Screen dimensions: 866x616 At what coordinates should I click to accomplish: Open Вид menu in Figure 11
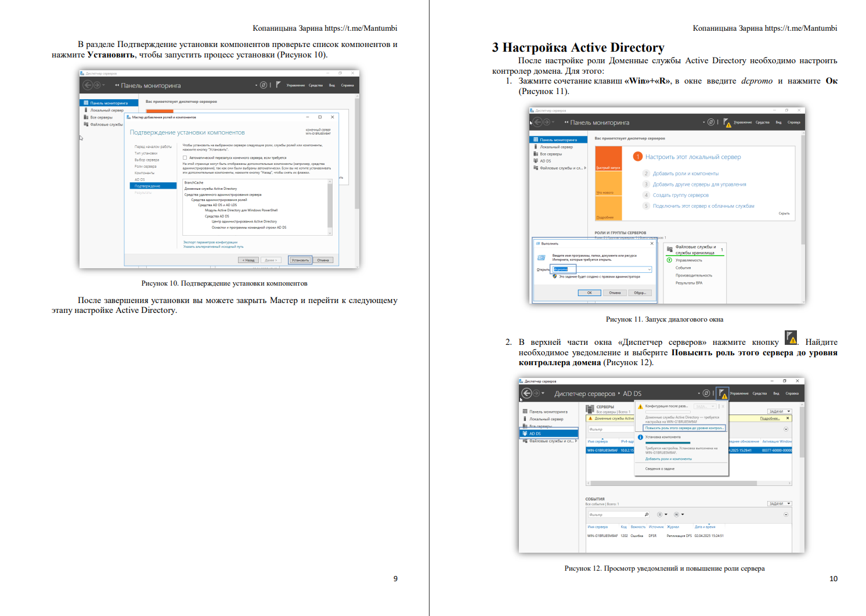click(x=778, y=123)
